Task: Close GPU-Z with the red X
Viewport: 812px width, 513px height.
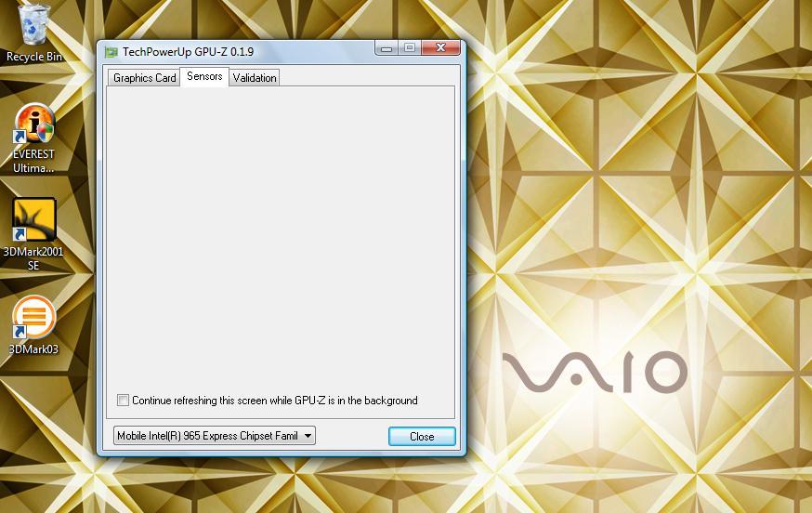Action: point(440,47)
